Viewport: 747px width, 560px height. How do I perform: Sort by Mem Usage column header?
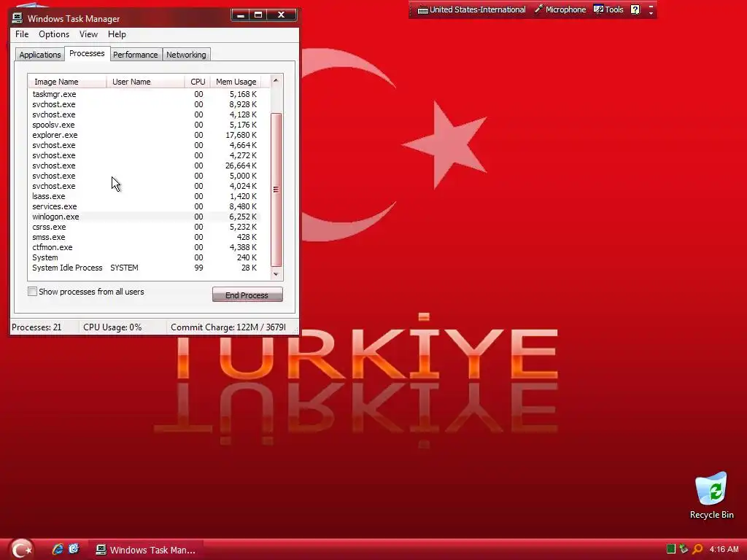pyautogui.click(x=236, y=82)
